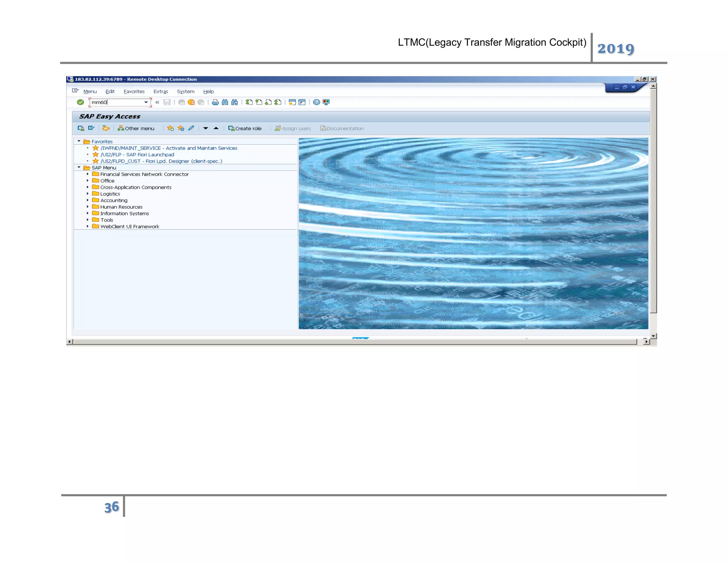The image size is (728, 562).
Task: Click the Customize Local Layout monitor icon
Action: (x=326, y=102)
